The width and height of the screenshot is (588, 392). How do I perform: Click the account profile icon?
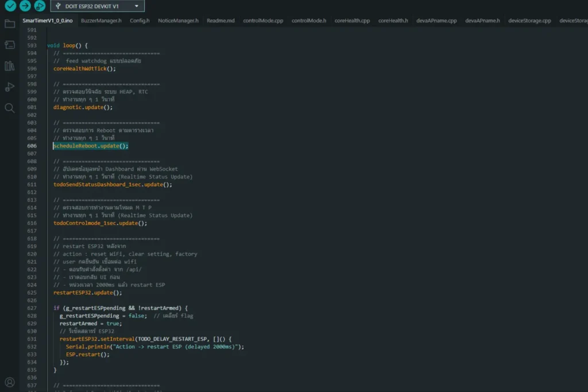10,382
